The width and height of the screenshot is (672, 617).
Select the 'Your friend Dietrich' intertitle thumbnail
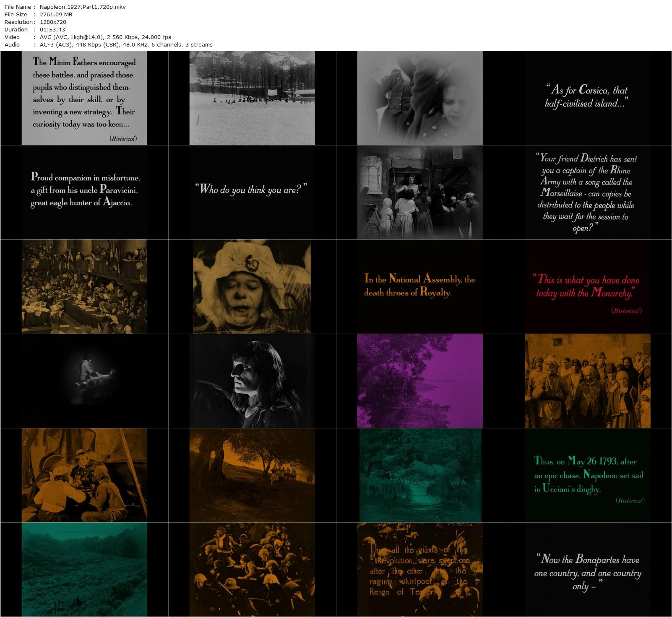pos(588,192)
